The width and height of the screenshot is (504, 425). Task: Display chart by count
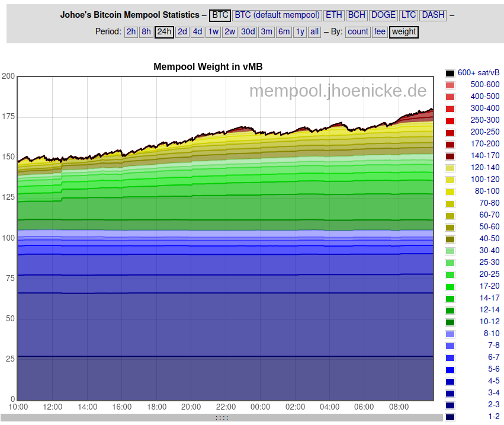(358, 32)
